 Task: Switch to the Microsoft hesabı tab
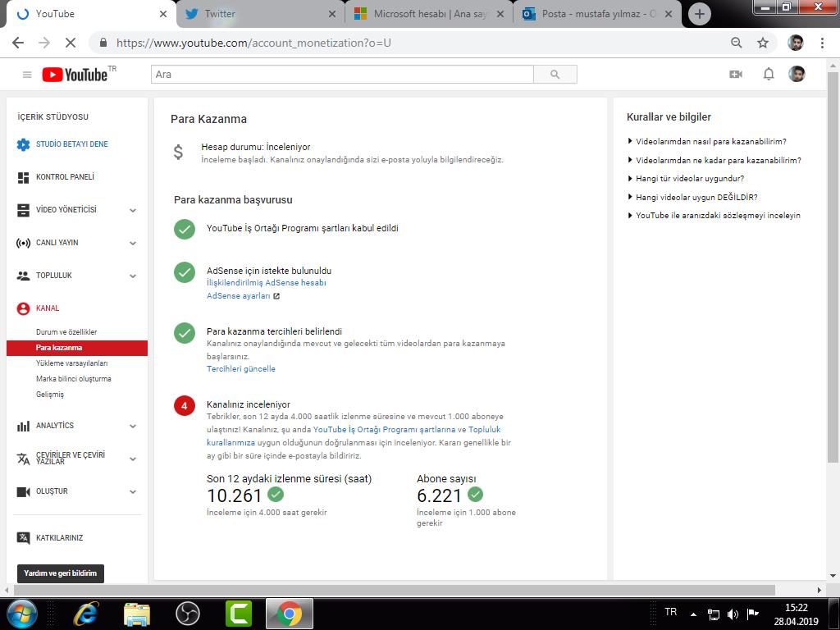click(x=430, y=14)
